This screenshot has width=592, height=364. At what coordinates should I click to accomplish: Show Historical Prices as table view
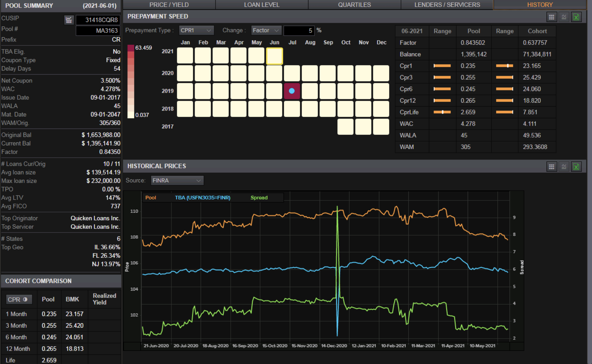click(551, 167)
